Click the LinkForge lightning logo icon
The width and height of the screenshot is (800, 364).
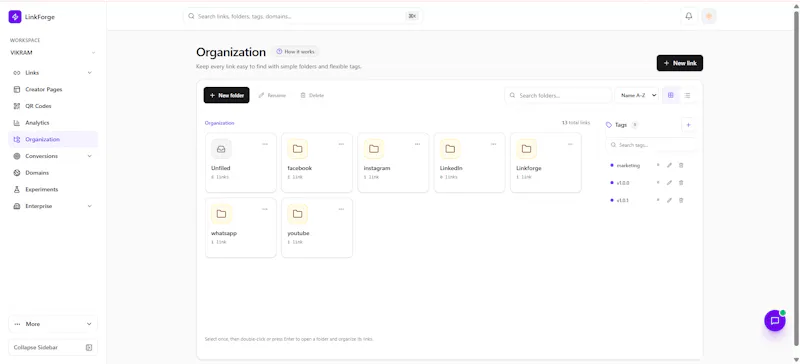click(x=15, y=17)
